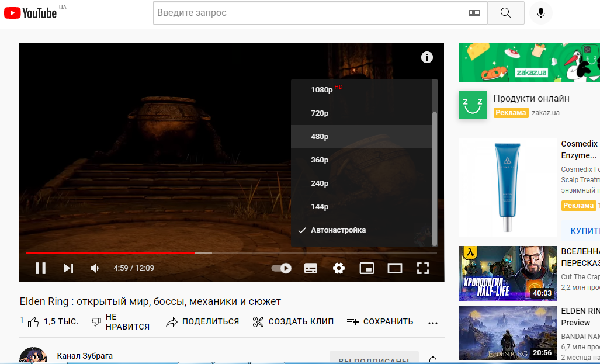Mute the video volume
This screenshot has height=364, width=600.
(95, 268)
